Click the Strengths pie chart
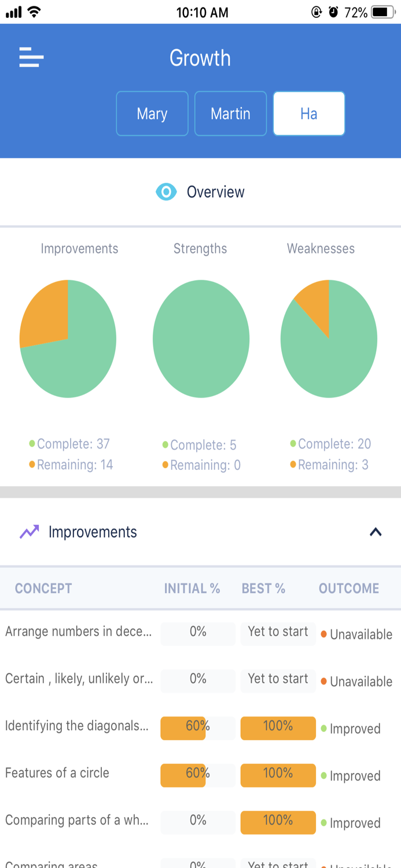The height and width of the screenshot is (868, 401). [x=201, y=339]
